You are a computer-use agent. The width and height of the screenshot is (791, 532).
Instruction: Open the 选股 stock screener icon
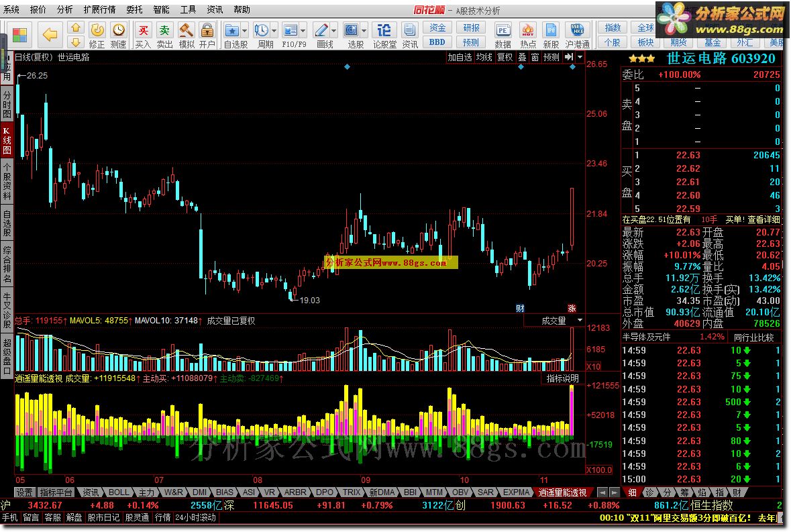351,31
